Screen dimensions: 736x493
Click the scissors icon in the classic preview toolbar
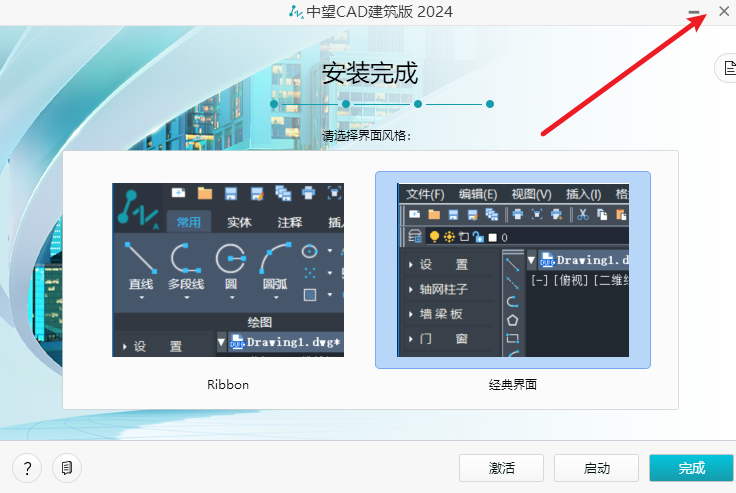click(582, 214)
